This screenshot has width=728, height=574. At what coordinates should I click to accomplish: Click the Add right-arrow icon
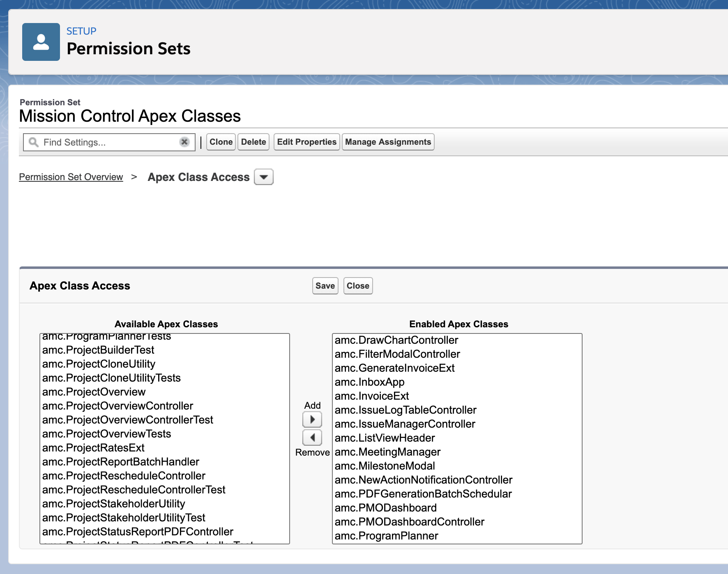[312, 419]
